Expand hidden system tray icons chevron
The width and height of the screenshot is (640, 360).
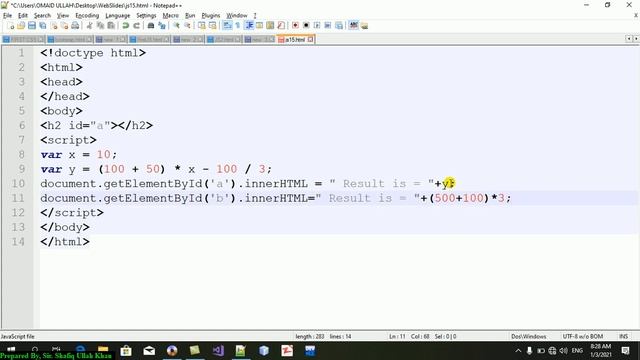click(518, 351)
